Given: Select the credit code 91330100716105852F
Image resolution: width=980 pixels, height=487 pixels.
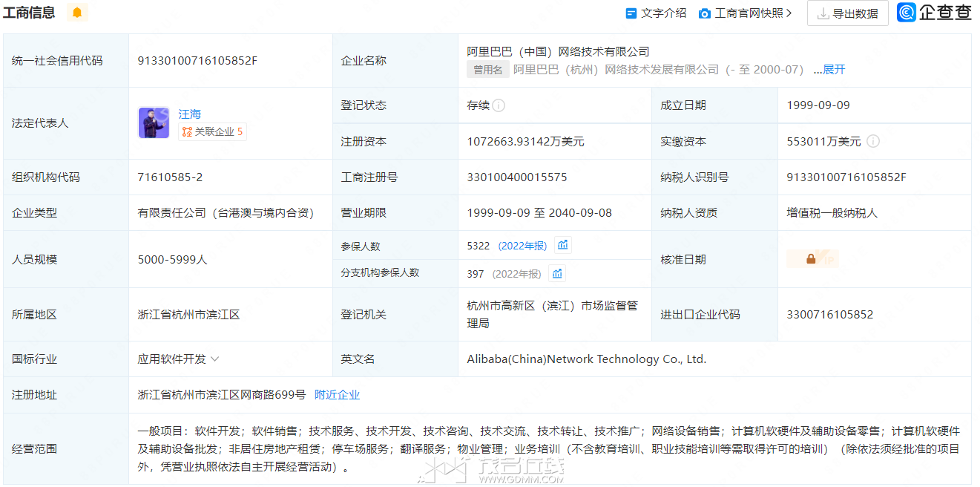Looking at the screenshot, I should pos(197,61).
